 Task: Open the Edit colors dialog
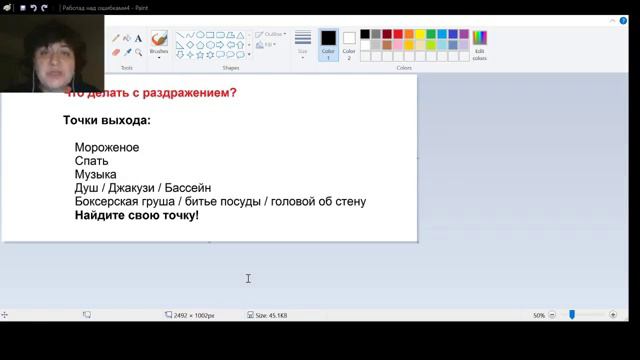coord(480,45)
